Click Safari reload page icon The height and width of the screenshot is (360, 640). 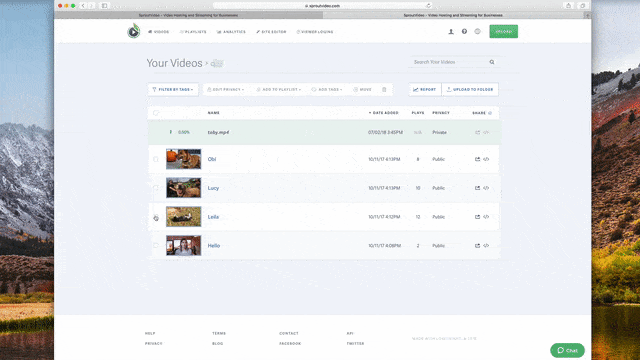[x=428, y=6]
